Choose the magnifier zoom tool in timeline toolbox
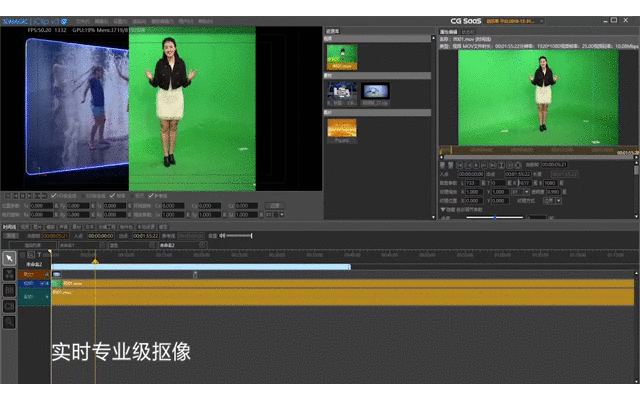The image size is (640, 400). [x=9, y=322]
